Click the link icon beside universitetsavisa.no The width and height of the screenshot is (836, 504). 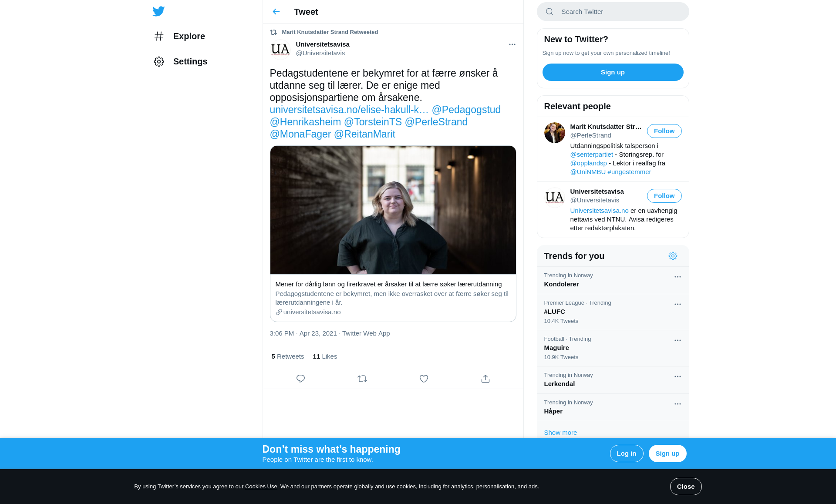[x=279, y=312]
